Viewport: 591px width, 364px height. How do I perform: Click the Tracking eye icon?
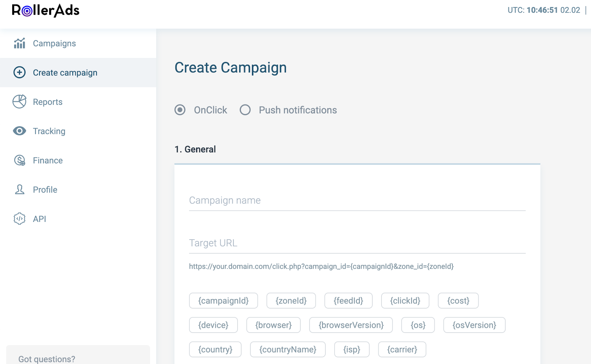coord(20,131)
